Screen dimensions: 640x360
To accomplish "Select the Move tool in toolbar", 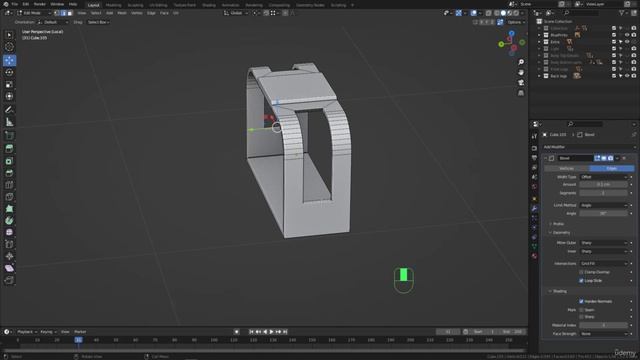I will [x=9, y=60].
